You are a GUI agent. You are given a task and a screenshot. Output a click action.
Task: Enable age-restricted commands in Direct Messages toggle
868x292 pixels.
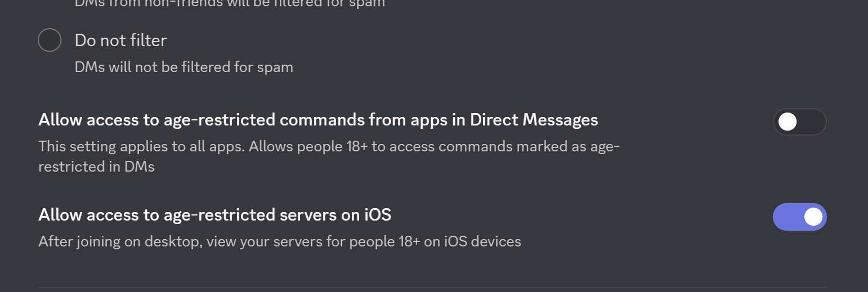799,122
